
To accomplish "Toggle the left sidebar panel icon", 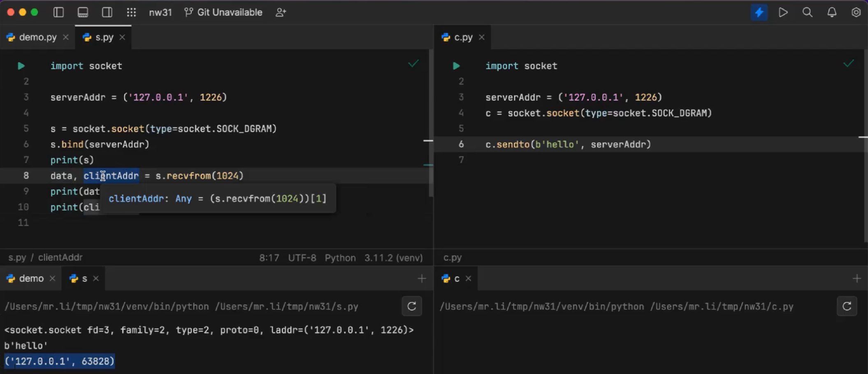I will pos(58,12).
